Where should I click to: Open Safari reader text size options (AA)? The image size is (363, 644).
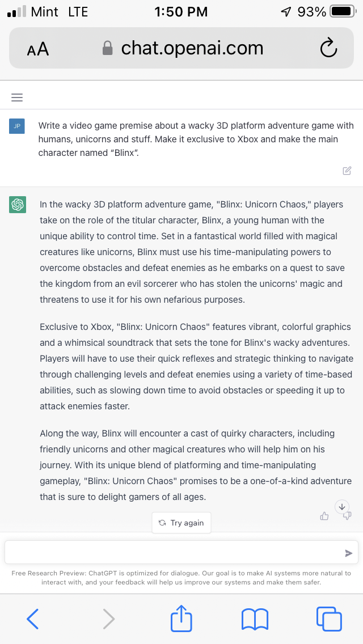click(38, 49)
